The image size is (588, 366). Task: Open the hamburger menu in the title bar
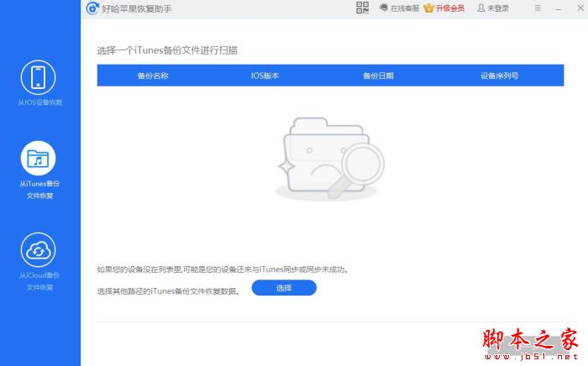538,8
